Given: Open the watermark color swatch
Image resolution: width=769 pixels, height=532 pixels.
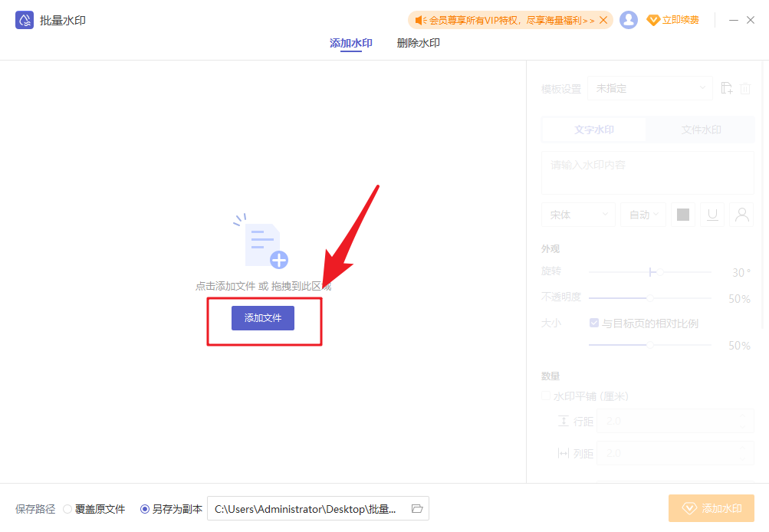Looking at the screenshot, I should (x=682, y=214).
